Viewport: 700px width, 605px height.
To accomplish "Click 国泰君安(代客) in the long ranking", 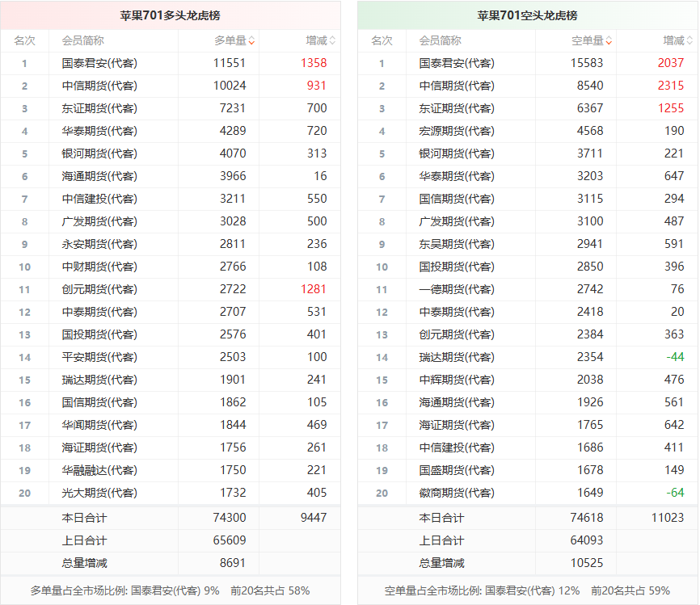I will click(x=99, y=63).
